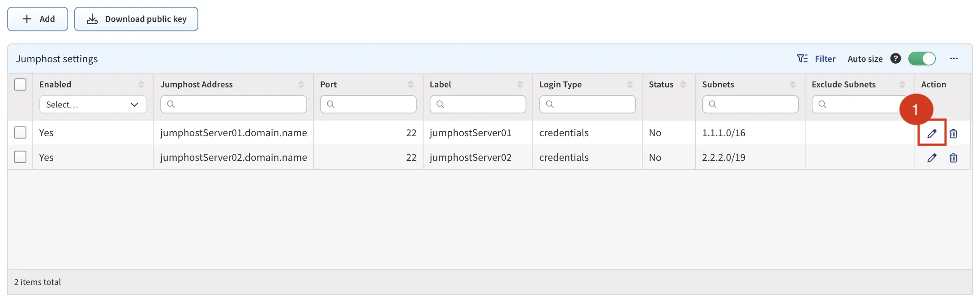Open the Enabled filter Select dropdown
Screen dimensions: 980x298
click(93, 104)
